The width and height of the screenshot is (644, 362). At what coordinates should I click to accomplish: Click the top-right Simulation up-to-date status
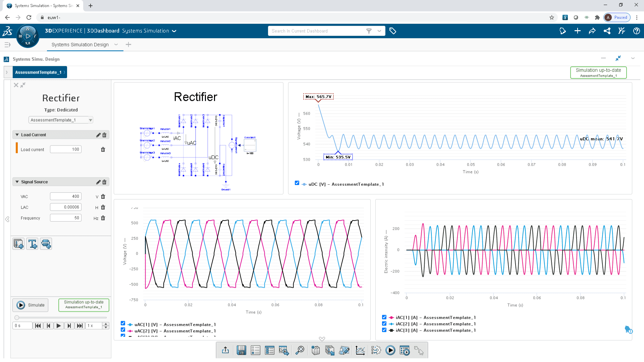598,72
